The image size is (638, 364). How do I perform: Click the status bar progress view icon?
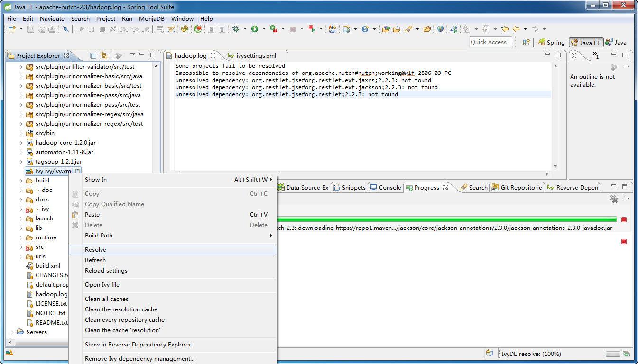pyautogui.click(x=626, y=354)
